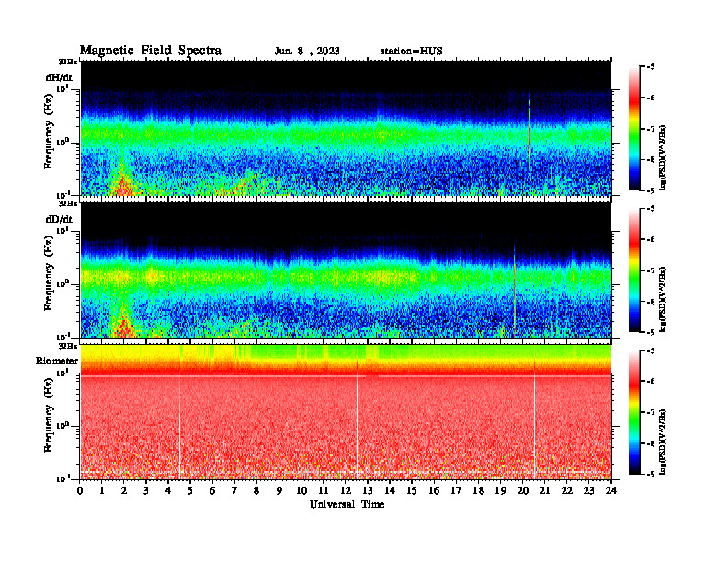The width and height of the screenshot is (728, 563).
Task: Click hour tick label '2' on time axis
Action: 124,490
